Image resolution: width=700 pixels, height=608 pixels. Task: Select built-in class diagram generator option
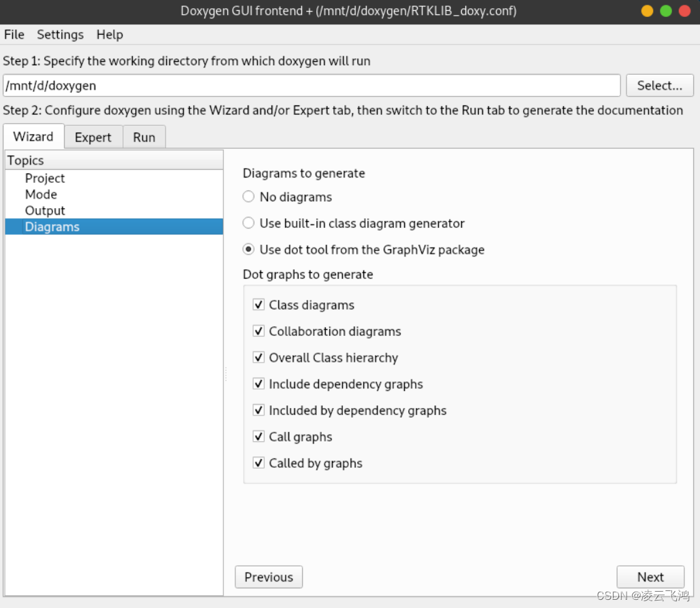(x=249, y=223)
